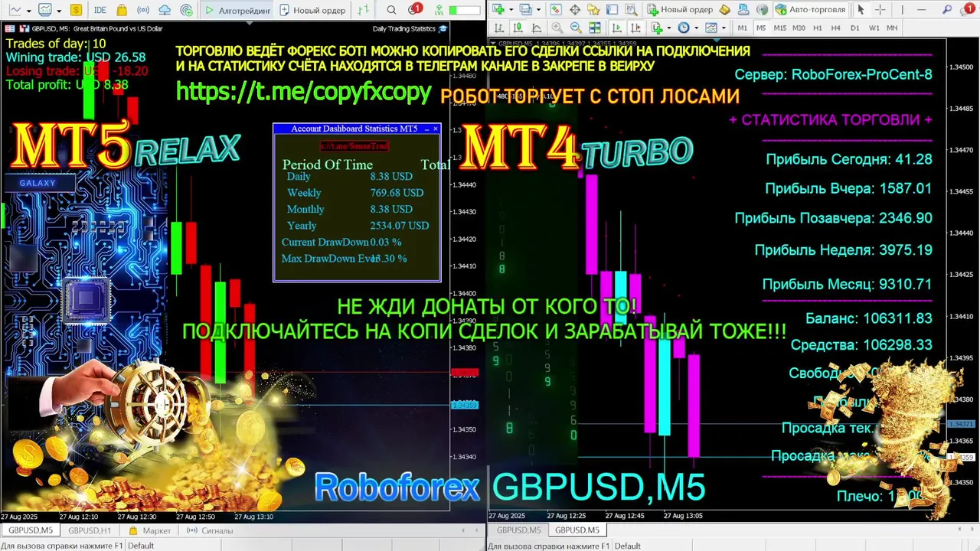Select the cursor arrow tool in MT4
The width and height of the screenshot is (980, 551).
[x=861, y=10]
